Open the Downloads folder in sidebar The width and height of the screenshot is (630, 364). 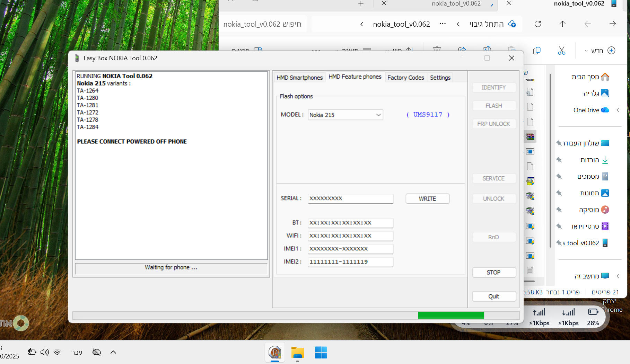tap(594, 160)
